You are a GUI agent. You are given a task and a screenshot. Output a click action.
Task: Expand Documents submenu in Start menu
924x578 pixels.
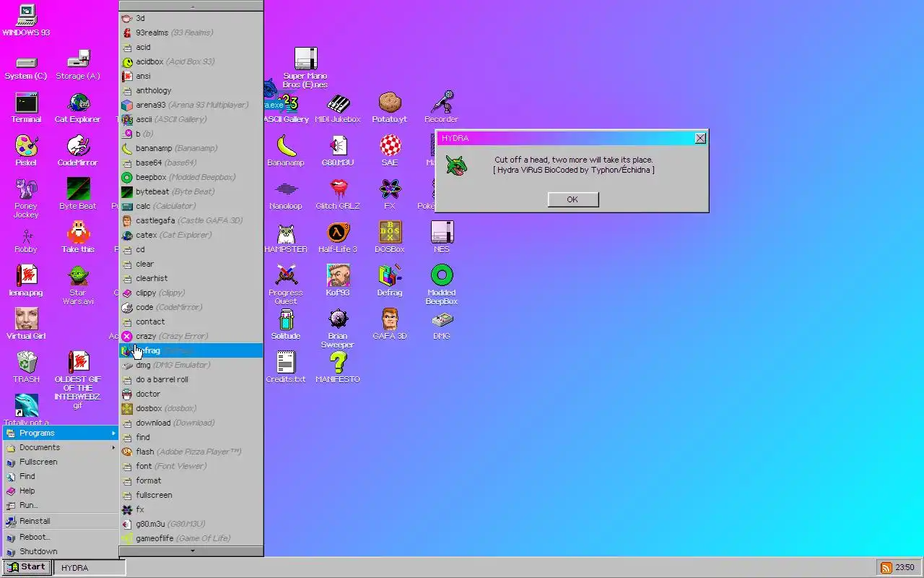61,447
